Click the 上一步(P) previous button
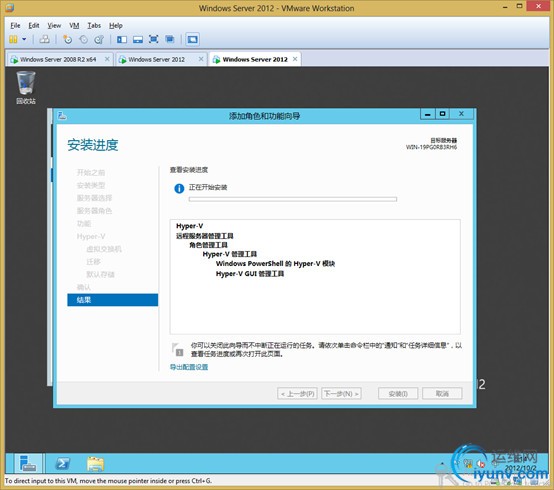This screenshot has height=490, width=554. pyautogui.click(x=297, y=393)
